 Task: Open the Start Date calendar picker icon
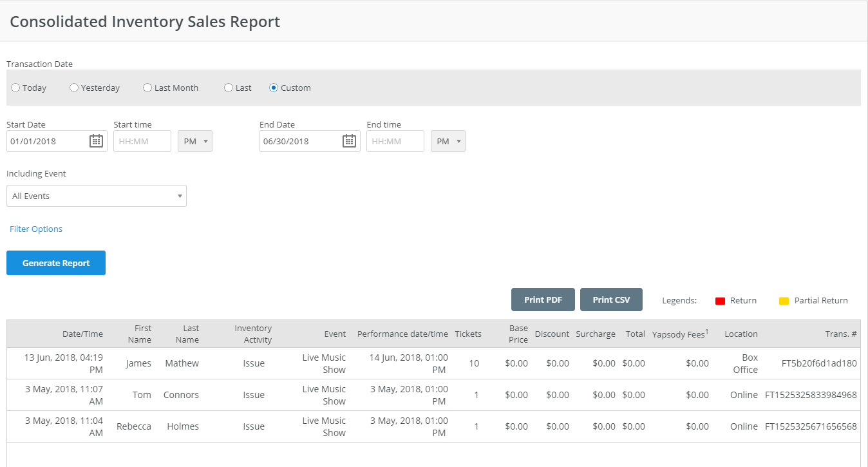(x=96, y=141)
